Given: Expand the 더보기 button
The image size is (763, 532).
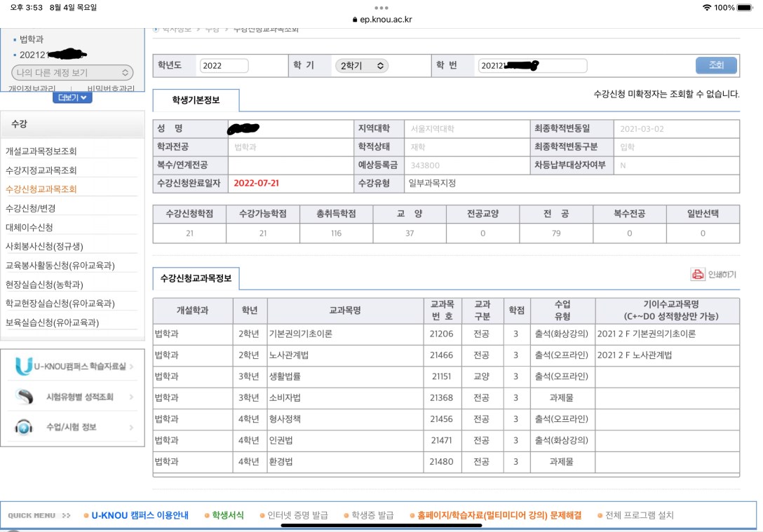Looking at the screenshot, I should pyautogui.click(x=72, y=97).
